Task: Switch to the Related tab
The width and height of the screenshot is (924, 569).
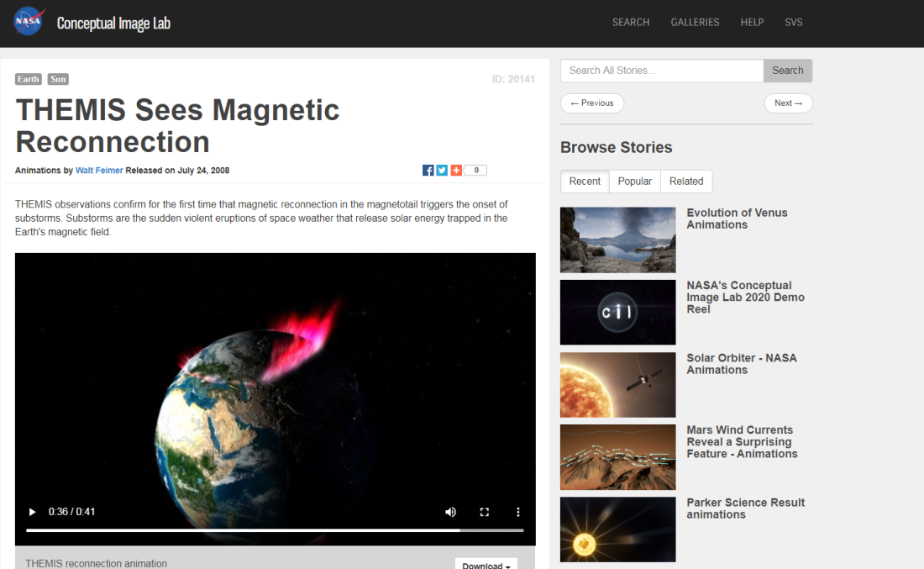Action: click(x=686, y=182)
